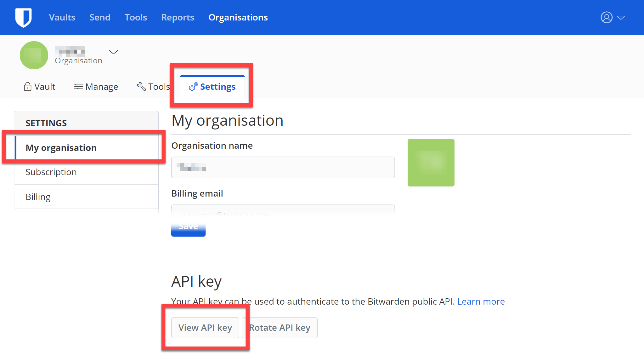Image resolution: width=644 pixels, height=361 pixels.
Task: Click the Rotate API key button
Action: [x=280, y=328]
